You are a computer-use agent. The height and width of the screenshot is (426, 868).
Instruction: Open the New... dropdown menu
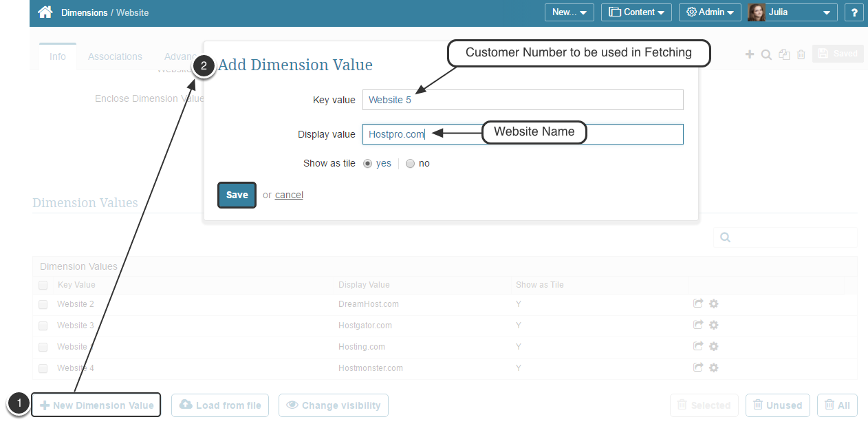click(x=569, y=12)
